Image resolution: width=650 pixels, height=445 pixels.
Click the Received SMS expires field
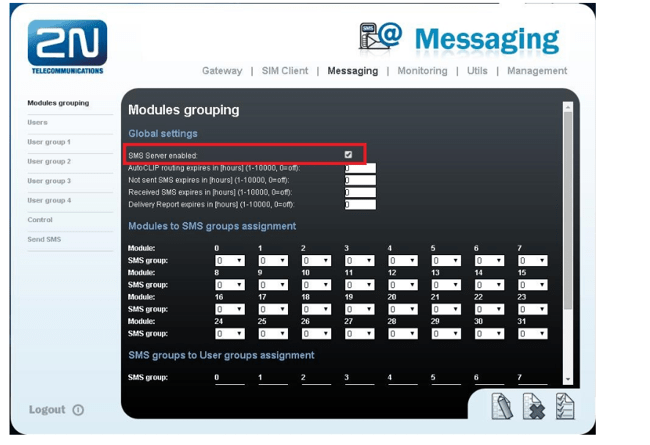tap(360, 192)
